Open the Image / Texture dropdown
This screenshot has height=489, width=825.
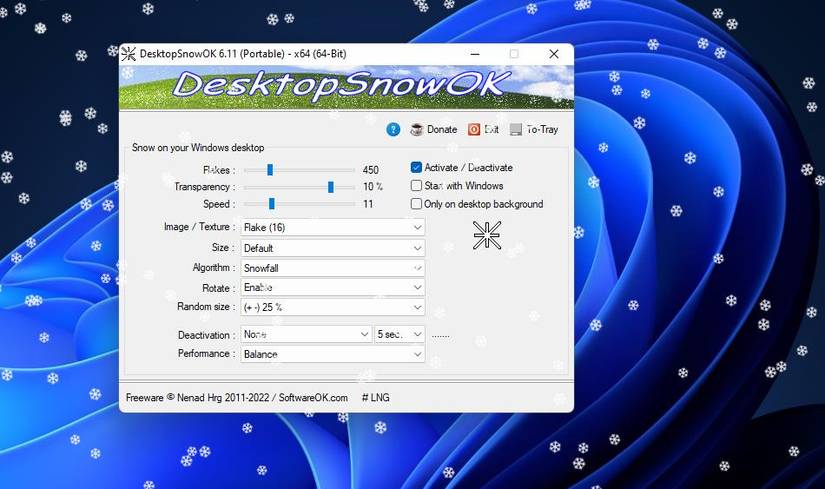click(x=333, y=227)
